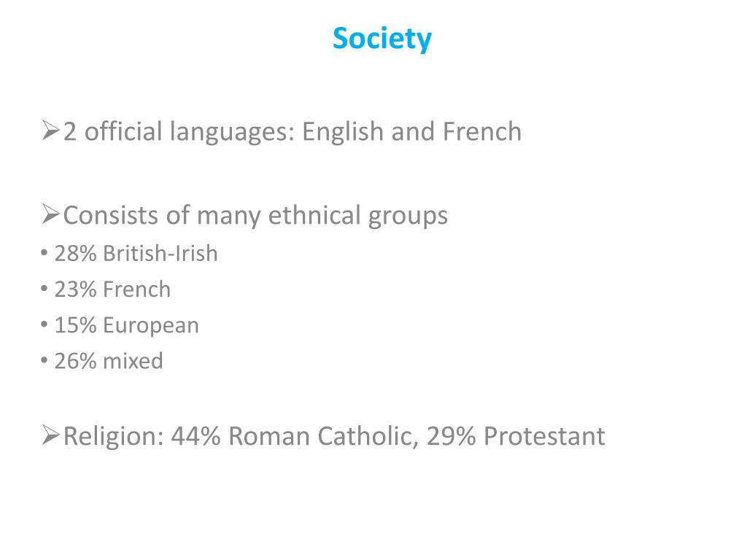The image size is (747, 560).
Task: Click the Society slide title
Action: tap(382, 39)
